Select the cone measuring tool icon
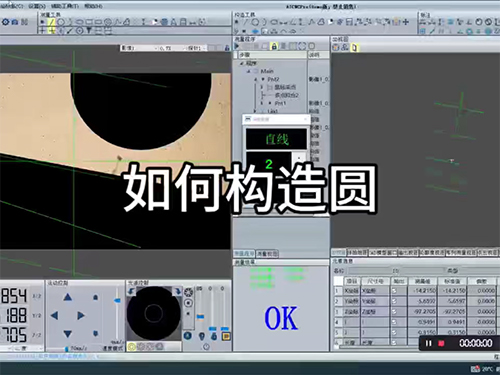 [x=174, y=22]
